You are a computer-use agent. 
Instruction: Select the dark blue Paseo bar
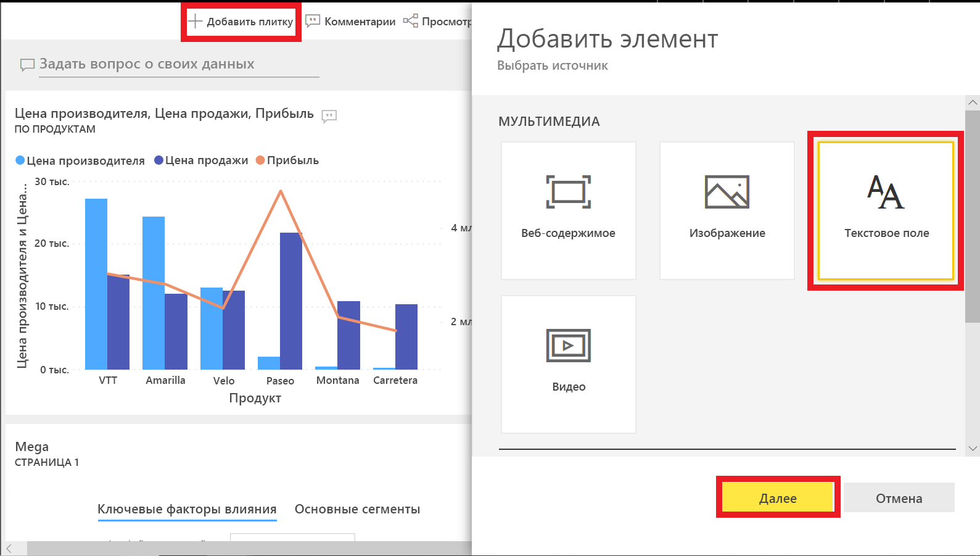coord(291,301)
